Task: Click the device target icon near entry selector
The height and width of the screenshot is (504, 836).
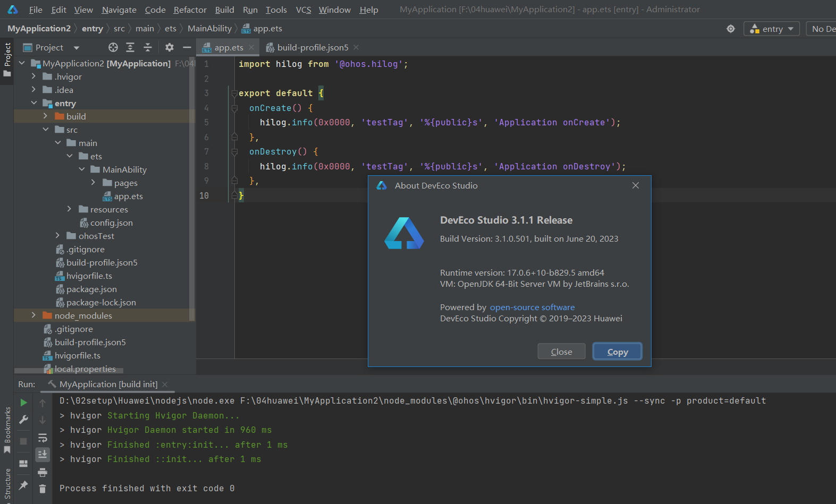Action: click(x=731, y=29)
